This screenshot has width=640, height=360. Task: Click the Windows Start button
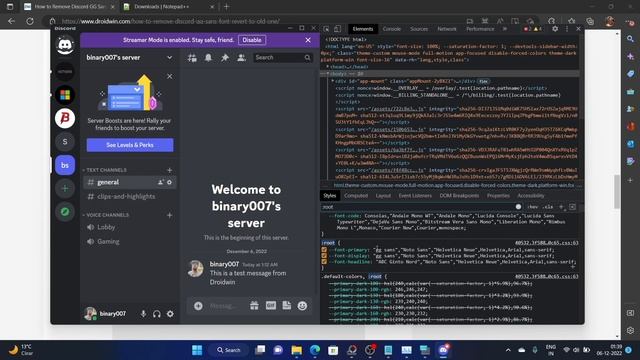(197, 350)
